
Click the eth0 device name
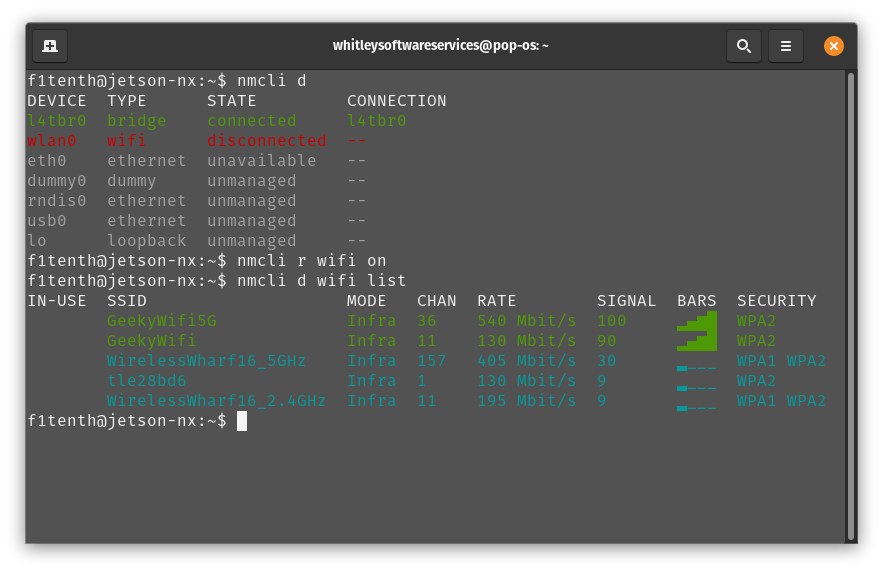pos(47,160)
